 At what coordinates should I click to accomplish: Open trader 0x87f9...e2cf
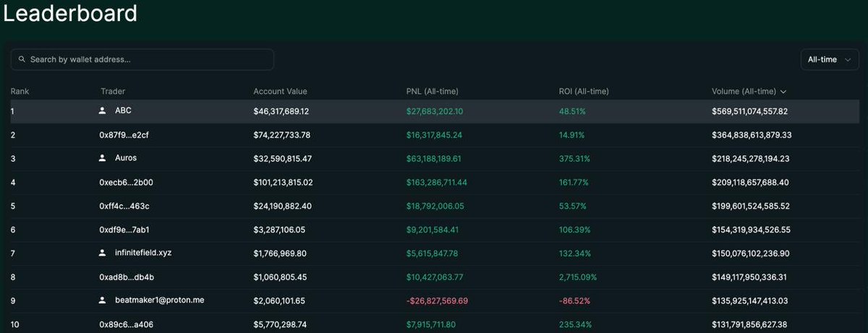coord(124,135)
